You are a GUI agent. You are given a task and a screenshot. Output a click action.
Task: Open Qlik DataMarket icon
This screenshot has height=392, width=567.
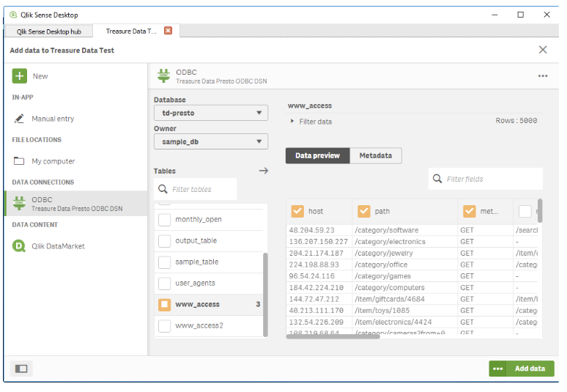point(20,246)
